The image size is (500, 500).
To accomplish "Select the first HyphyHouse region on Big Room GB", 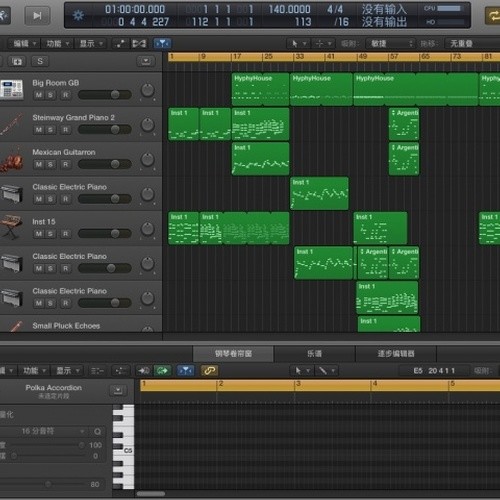I will [260, 89].
